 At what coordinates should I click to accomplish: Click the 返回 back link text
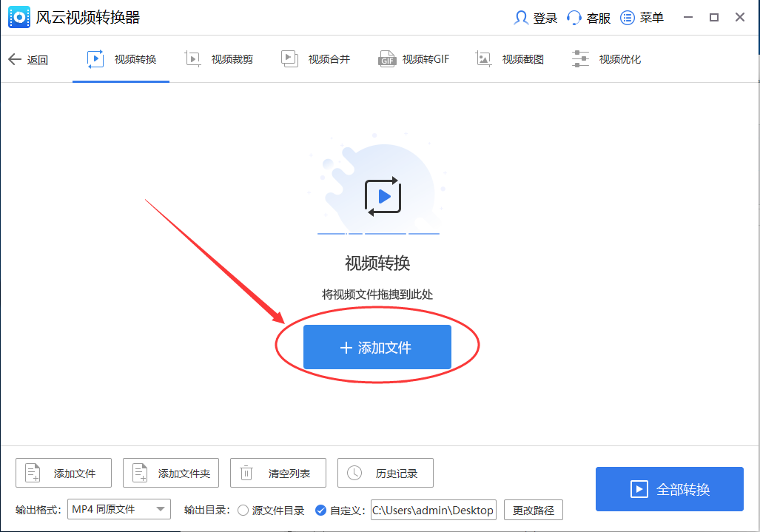point(37,60)
